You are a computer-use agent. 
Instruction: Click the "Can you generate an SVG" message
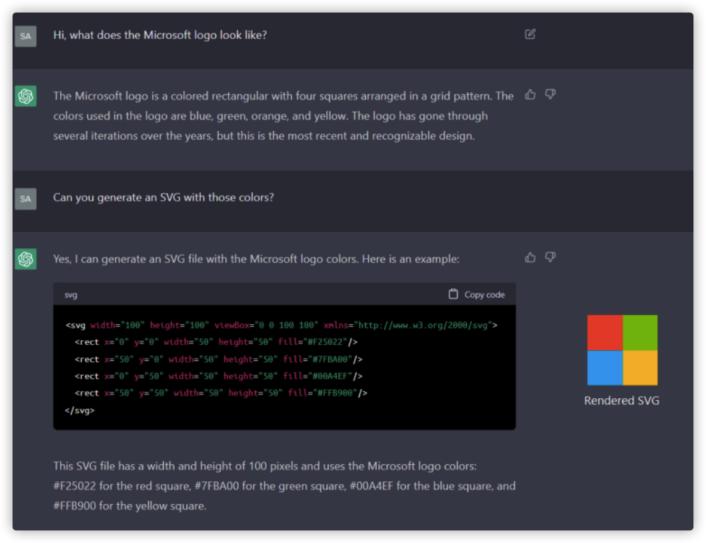point(163,198)
